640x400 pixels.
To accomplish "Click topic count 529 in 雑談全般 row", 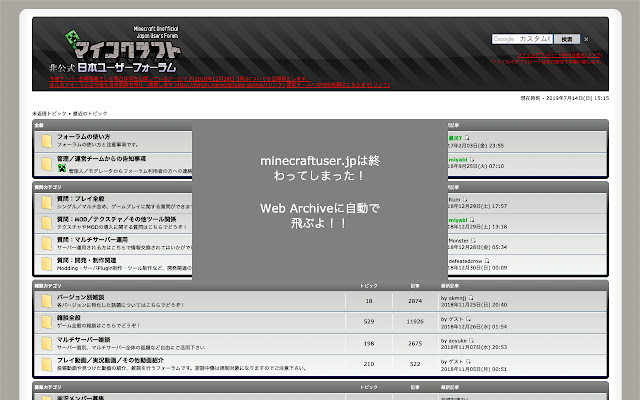I will pyautogui.click(x=369, y=322).
